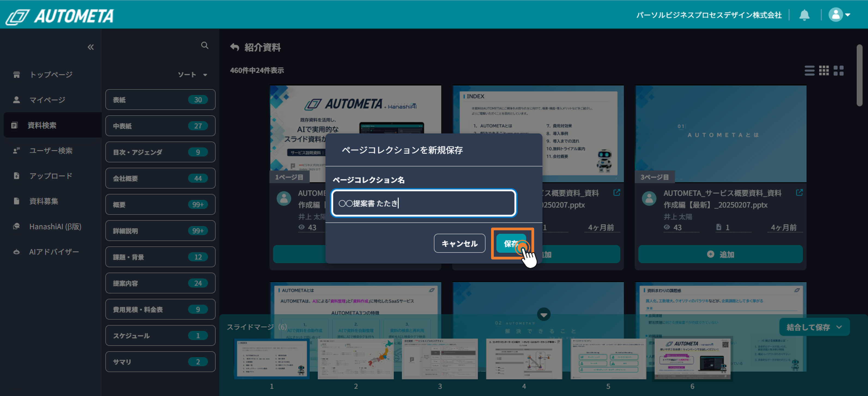Screen dimensions: 868x396
Task: Open the notification bell
Action: 804,15
